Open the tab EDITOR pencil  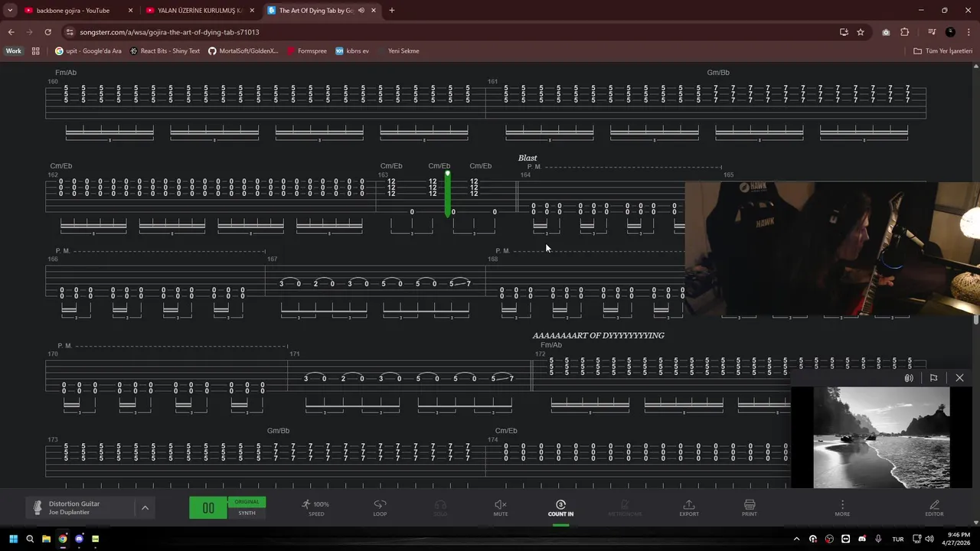tap(934, 507)
